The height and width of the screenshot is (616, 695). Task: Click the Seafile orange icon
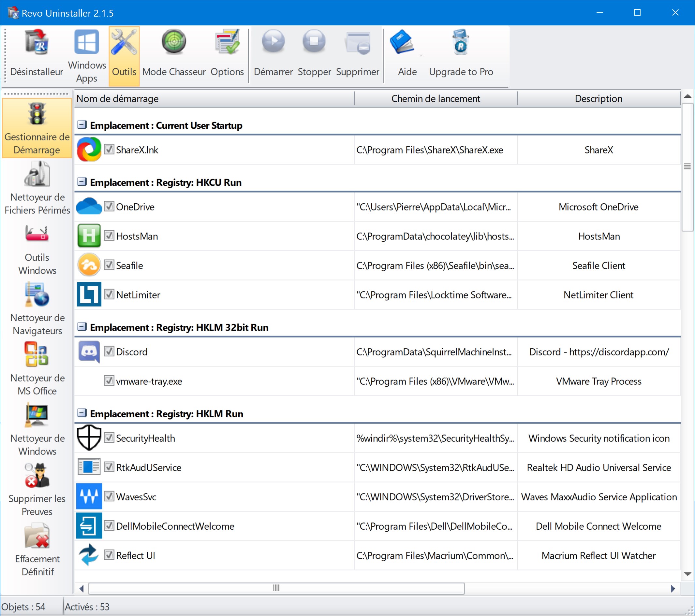(x=89, y=265)
